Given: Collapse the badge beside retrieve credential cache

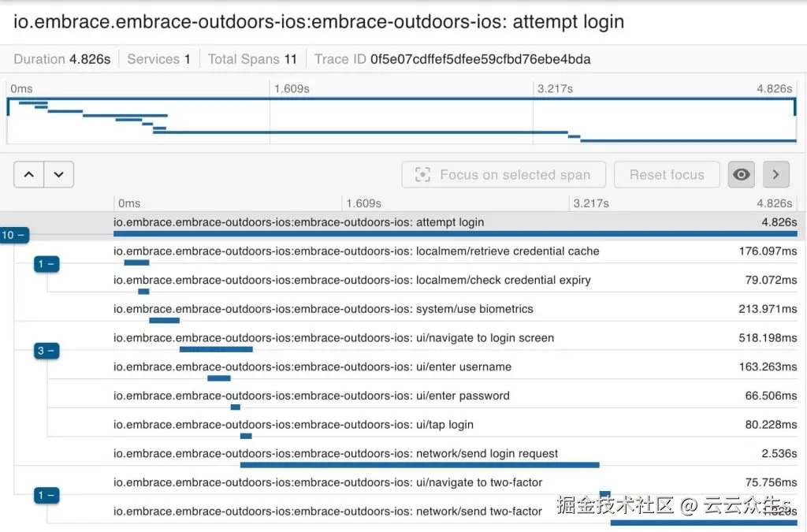Looking at the screenshot, I should [x=46, y=264].
